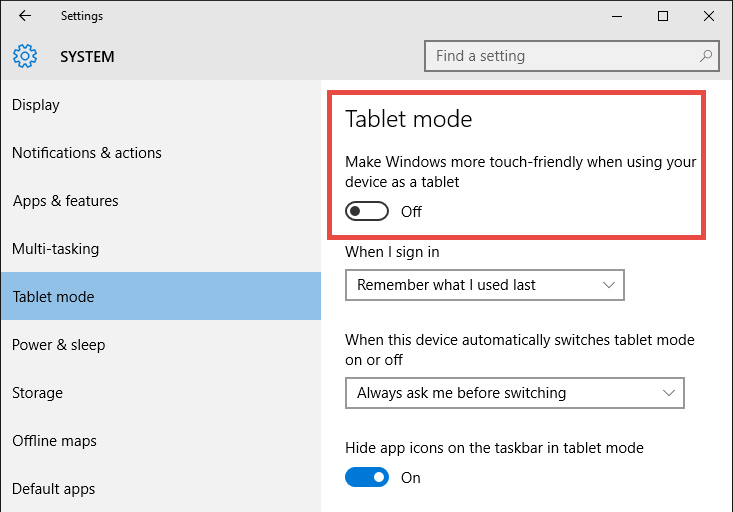Click the blue System gear icon
Image resolution: width=733 pixels, height=512 pixels.
coord(25,56)
